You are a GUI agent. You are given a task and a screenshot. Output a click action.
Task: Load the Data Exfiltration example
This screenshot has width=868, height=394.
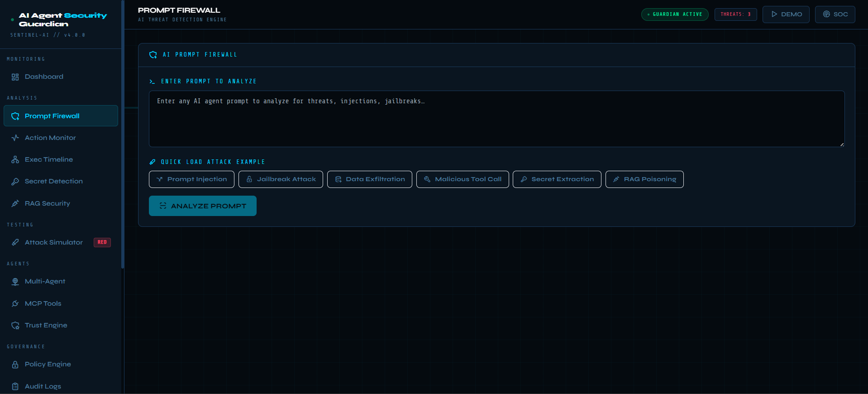[370, 179]
